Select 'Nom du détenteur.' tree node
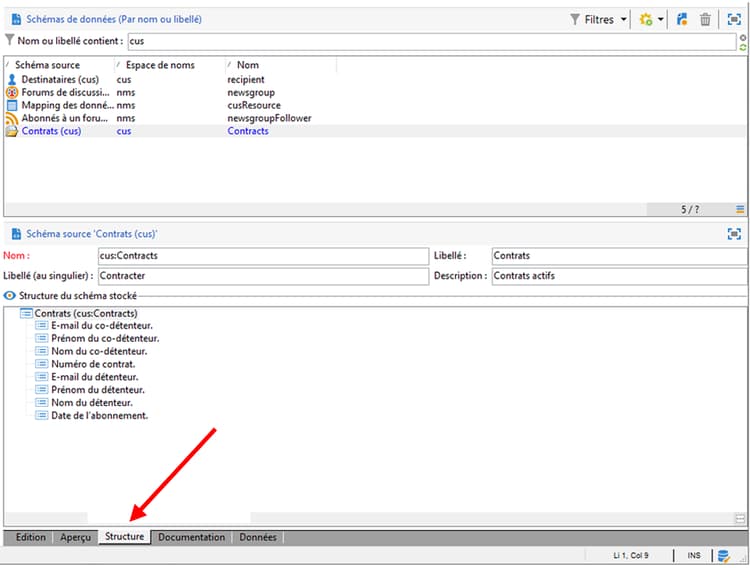 click(x=92, y=403)
